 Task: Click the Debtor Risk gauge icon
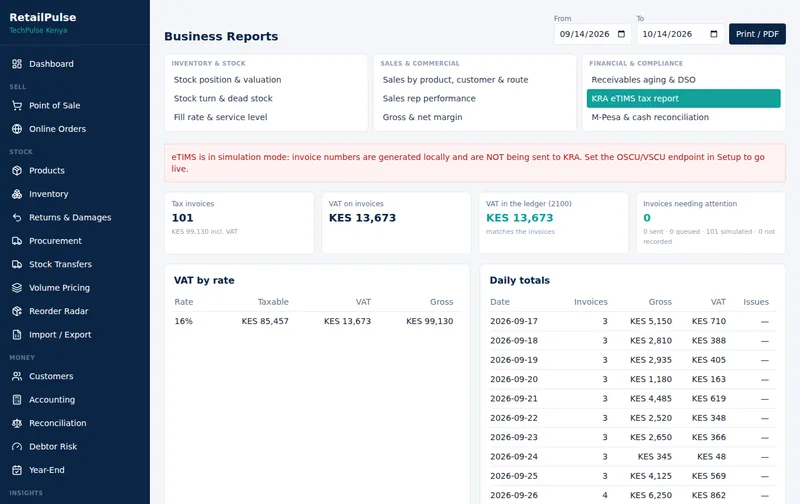(x=17, y=446)
